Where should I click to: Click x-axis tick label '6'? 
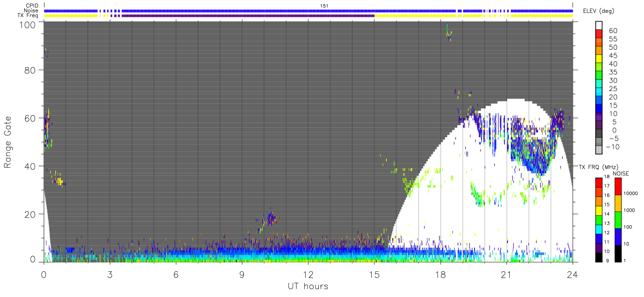pyautogui.click(x=176, y=274)
